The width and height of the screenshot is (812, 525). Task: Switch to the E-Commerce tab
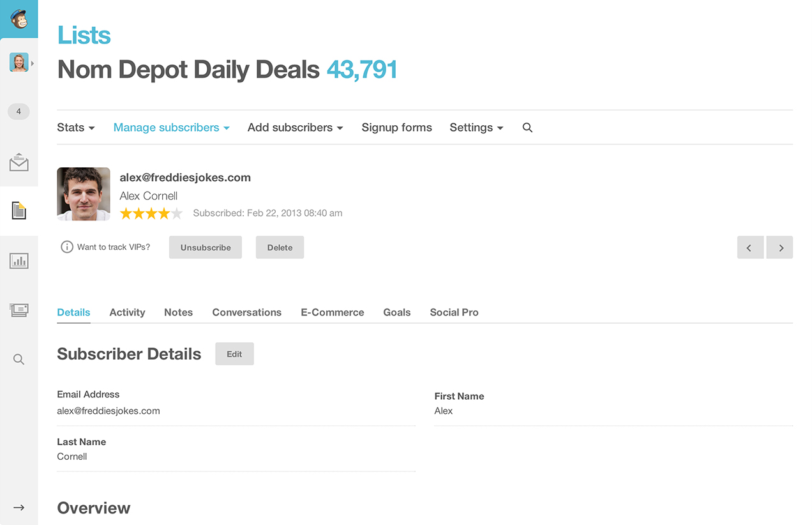coord(333,312)
